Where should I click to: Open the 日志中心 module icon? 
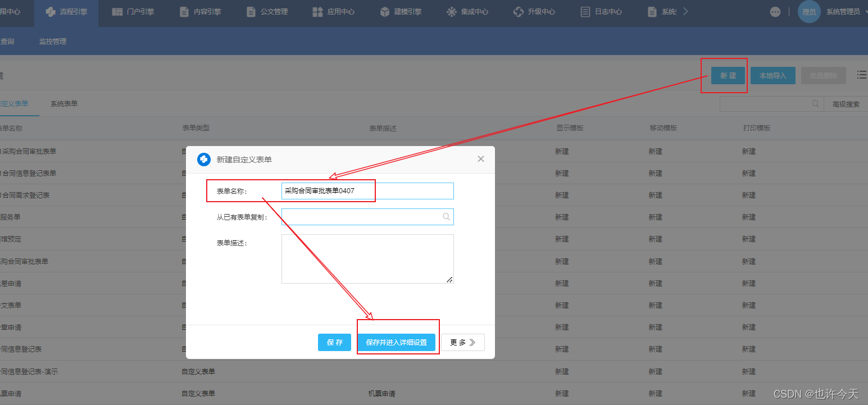[x=585, y=11]
